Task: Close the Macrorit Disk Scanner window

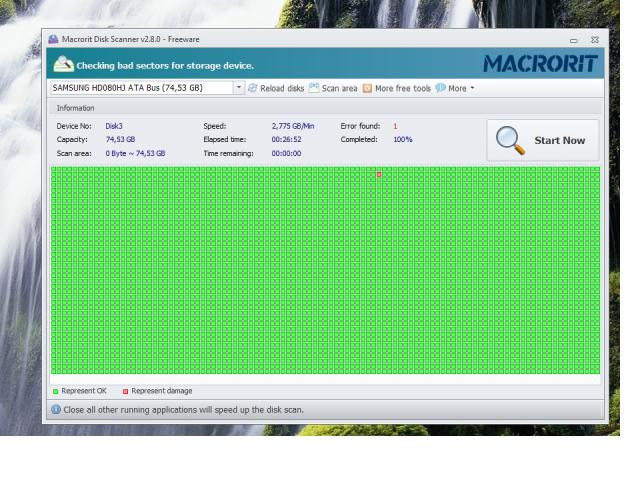Action: coord(594,40)
